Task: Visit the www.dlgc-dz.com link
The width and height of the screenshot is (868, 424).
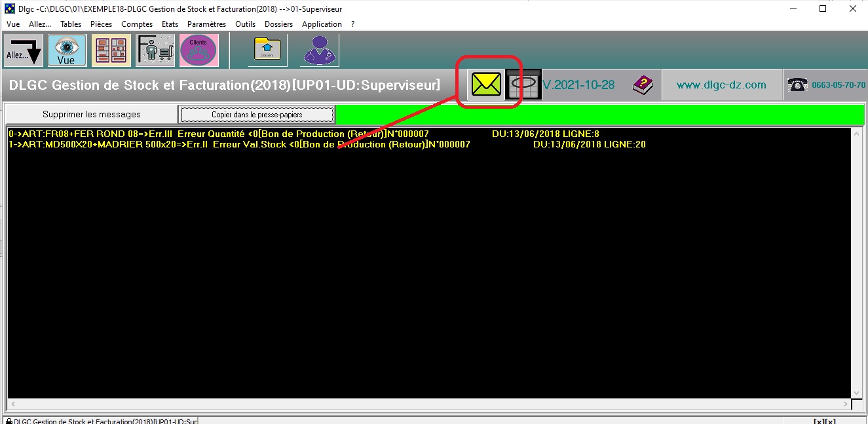Action: click(x=721, y=85)
